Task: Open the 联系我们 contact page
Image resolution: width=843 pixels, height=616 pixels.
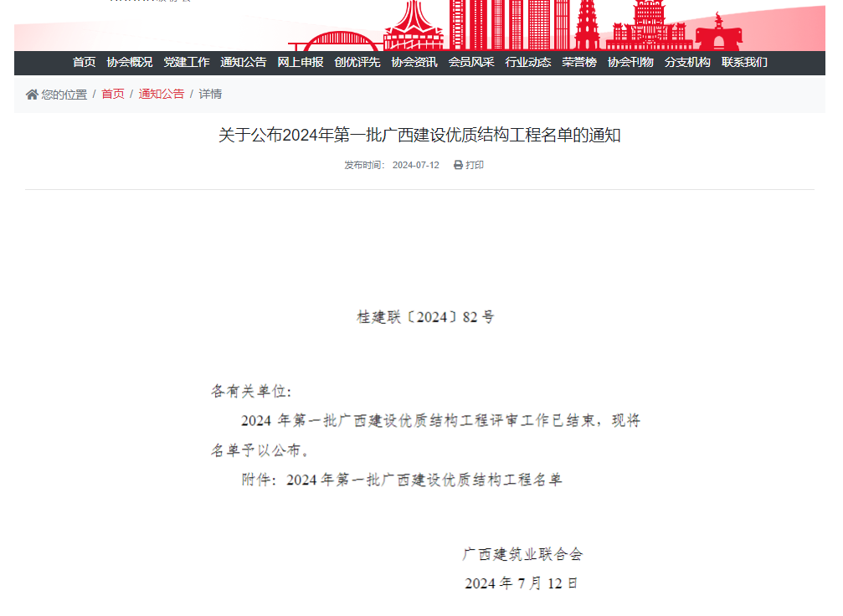Action: [x=744, y=62]
